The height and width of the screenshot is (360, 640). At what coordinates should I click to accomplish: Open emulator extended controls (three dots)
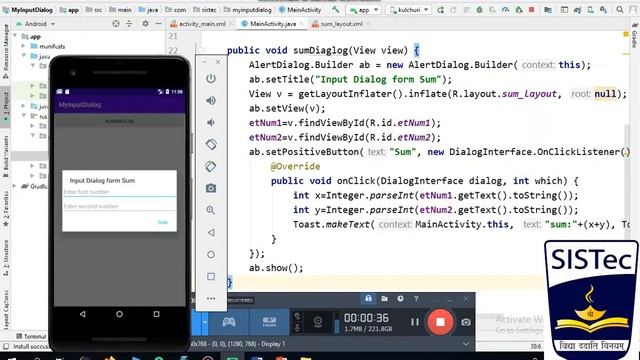(x=211, y=298)
